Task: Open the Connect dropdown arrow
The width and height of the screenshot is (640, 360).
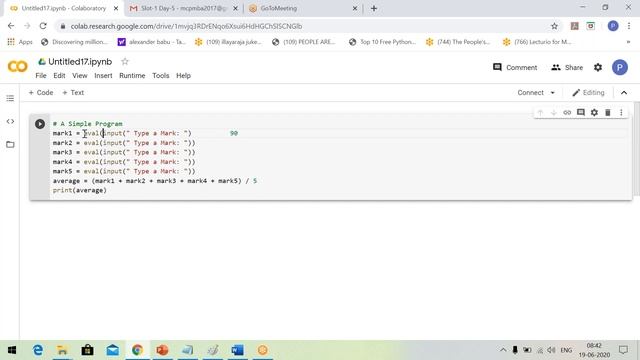Action: coord(553,93)
